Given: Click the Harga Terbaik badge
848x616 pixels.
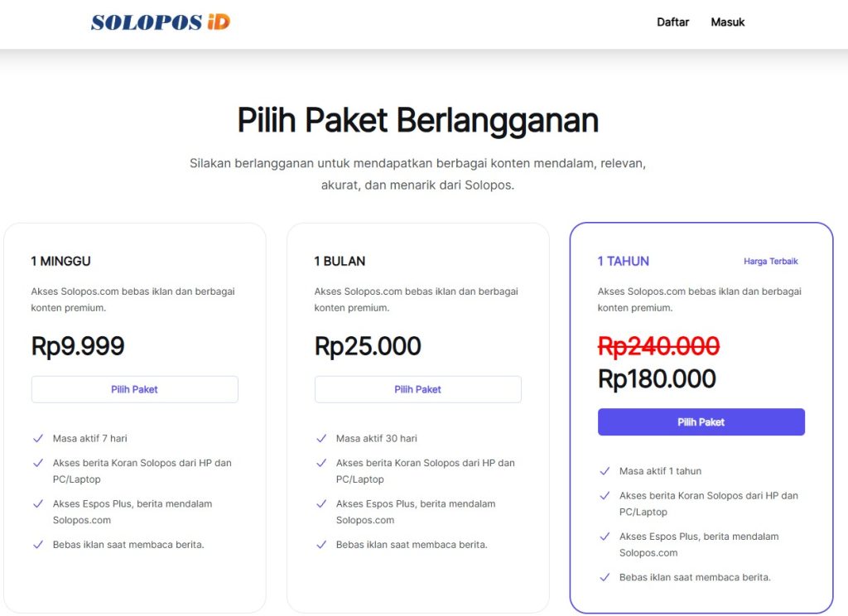Looking at the screenshot, I should pos(771,261).
